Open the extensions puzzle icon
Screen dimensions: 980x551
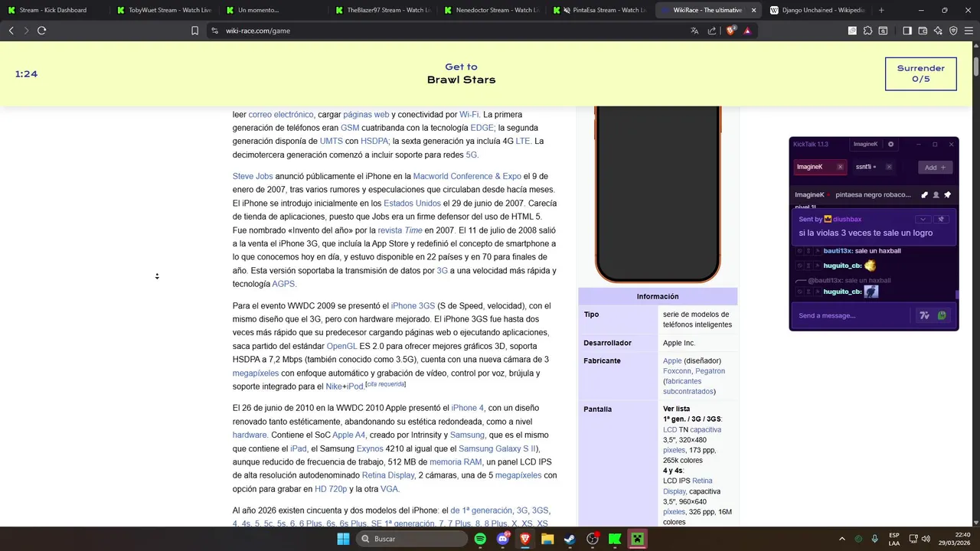pyautogui.click(x=867, y=31)
